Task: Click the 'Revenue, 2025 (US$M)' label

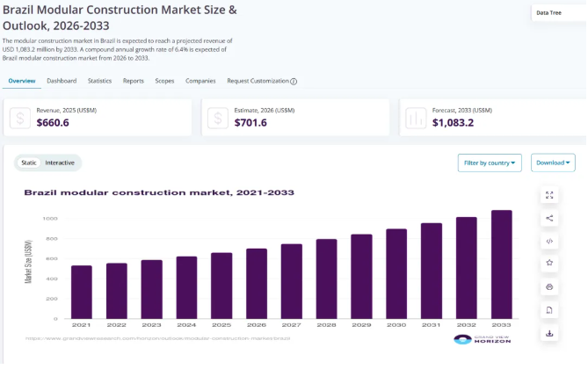Action: click(67, 110)
